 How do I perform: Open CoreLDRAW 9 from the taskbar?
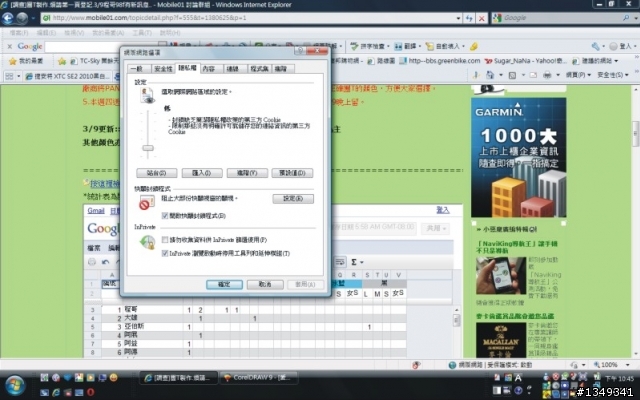[258, 378]
